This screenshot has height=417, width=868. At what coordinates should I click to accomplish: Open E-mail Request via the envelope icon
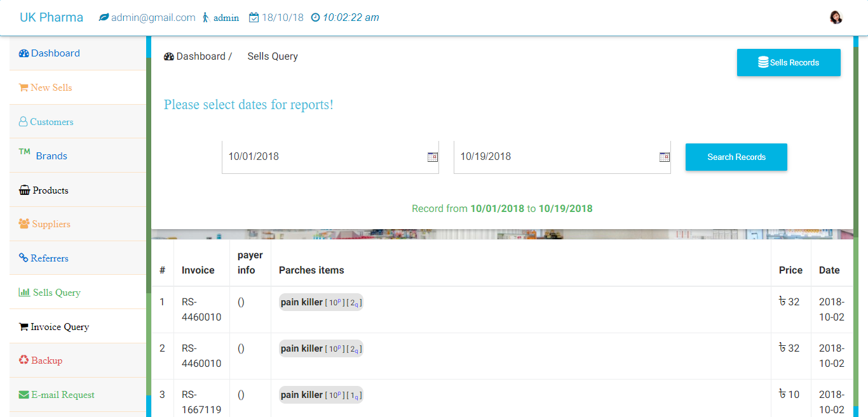click(x=24, y=395)
